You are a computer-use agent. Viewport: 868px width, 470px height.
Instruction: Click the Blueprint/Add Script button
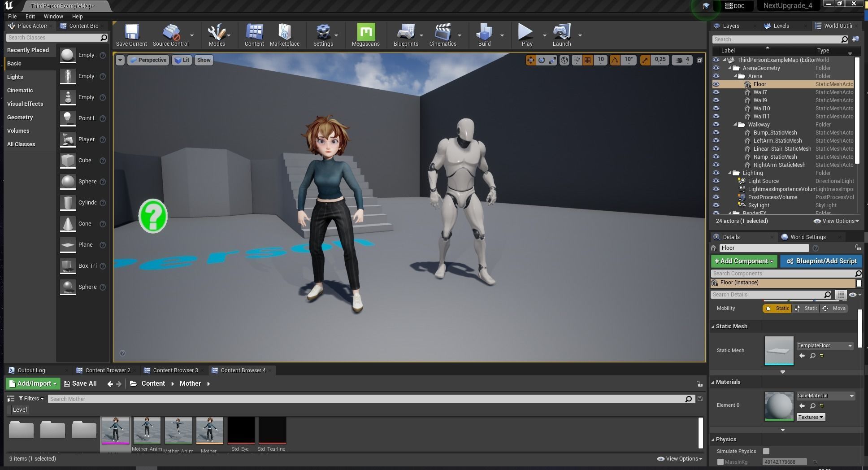tap(821, 261)
